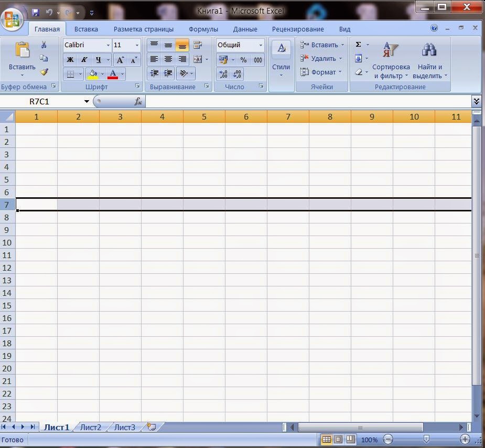The image size is (485, 448).
Task: Decrease indent in the alignment group
Action: (154, 73)
